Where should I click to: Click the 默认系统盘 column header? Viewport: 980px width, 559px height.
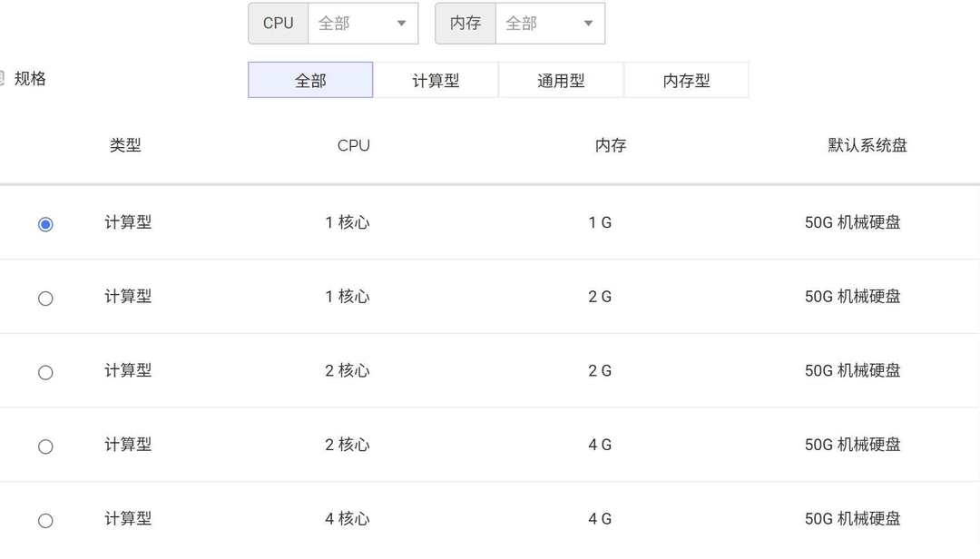(867, 145)
